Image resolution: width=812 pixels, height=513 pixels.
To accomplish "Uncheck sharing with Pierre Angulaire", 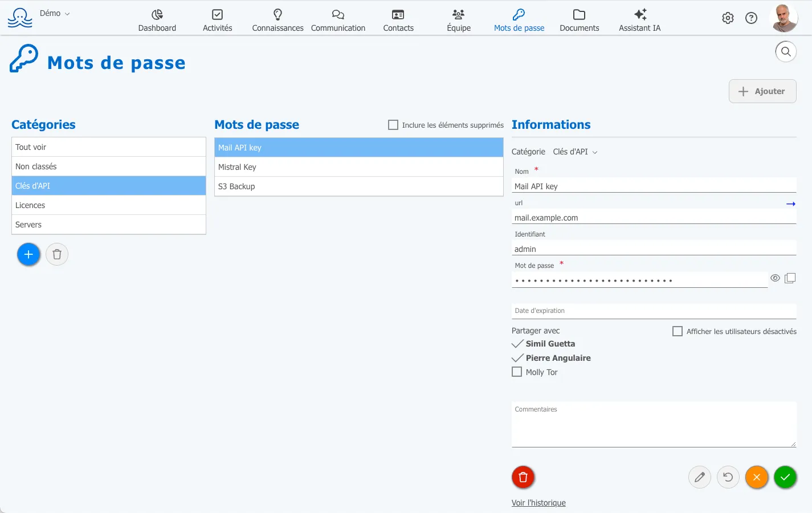I will click(517, 358).
